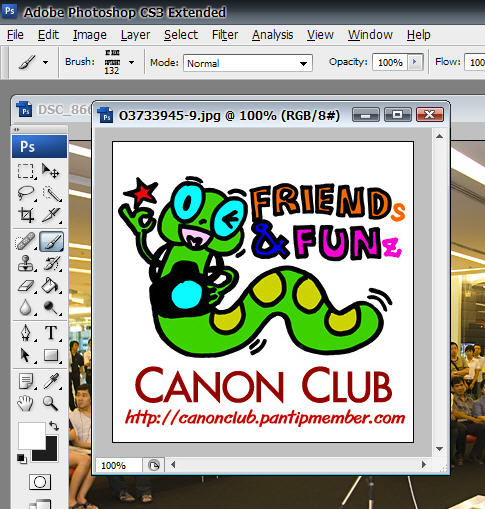Select the Blur tool
Image resolution: width=485 pixels, height=509 pixels.
[x=26, y=307]
